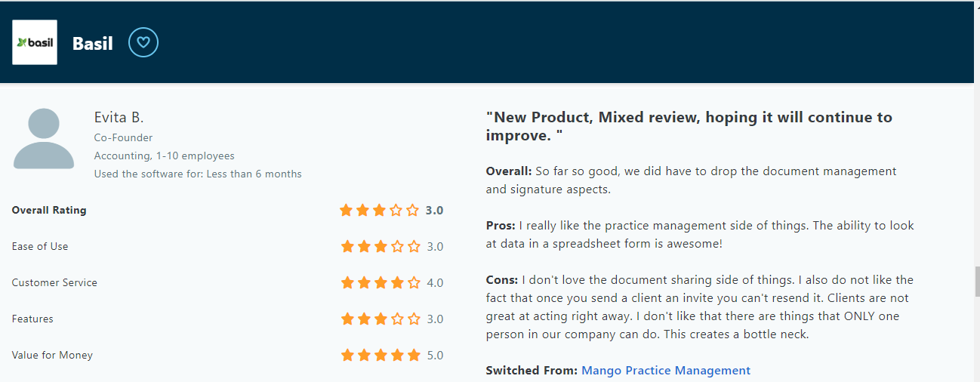Click the review headline "New Product, Mixed review"
The width and height of the screenshot is (980, 382).
pos(689,126)
